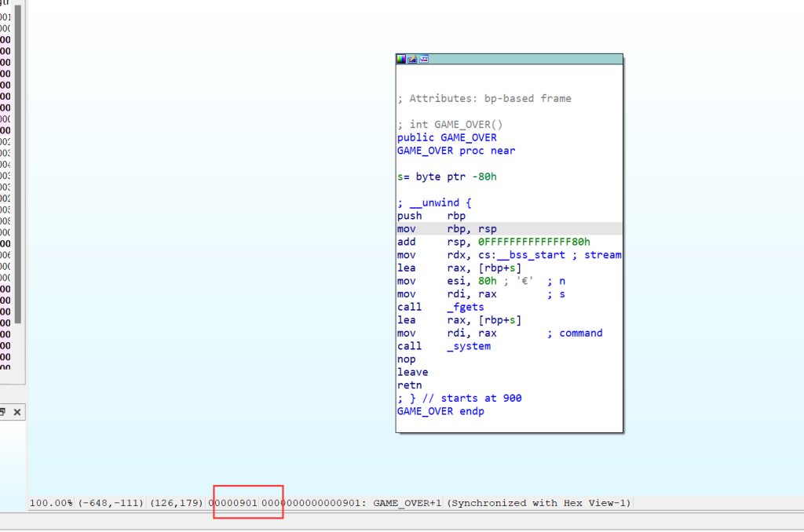804x532 pixels.
Task: Click 'GAME_OVER endp' line
Action: [440, 411]
